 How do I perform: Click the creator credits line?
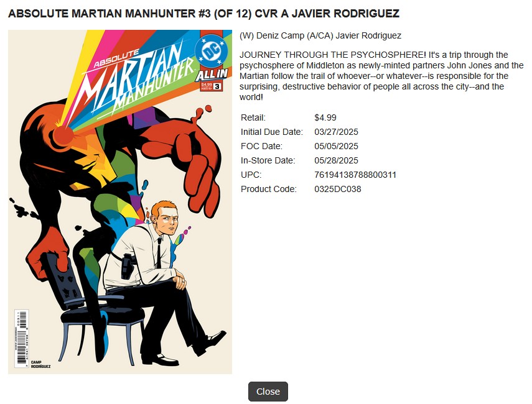click(320, 35)
